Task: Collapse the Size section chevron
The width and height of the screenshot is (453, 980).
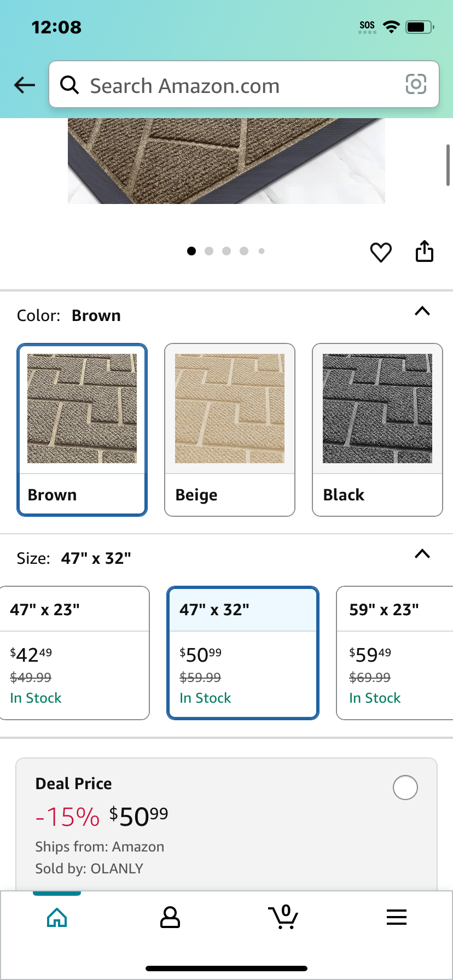Action: pos(422,554)
